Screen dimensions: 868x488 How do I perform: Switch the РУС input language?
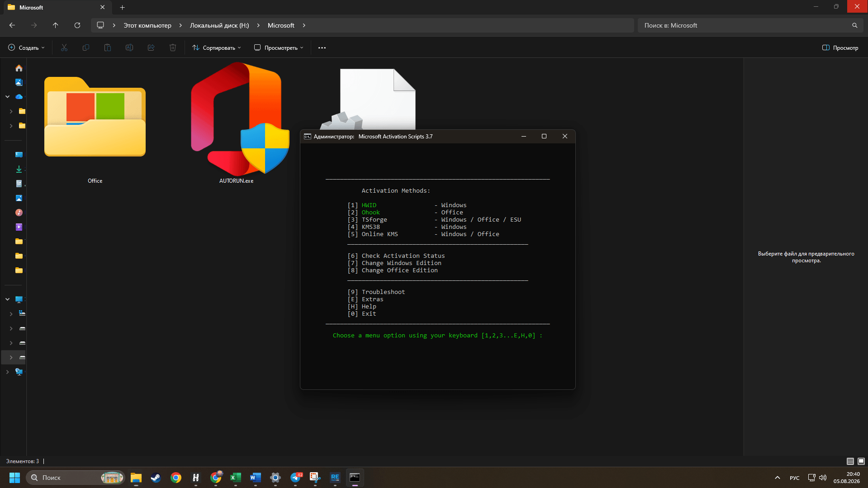pos(795,478)
